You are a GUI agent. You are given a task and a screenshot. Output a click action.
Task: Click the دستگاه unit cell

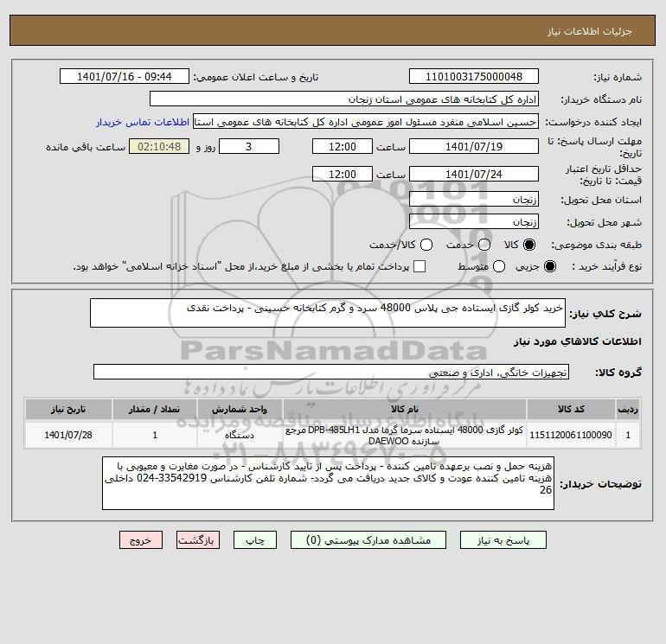click(240, 435)
